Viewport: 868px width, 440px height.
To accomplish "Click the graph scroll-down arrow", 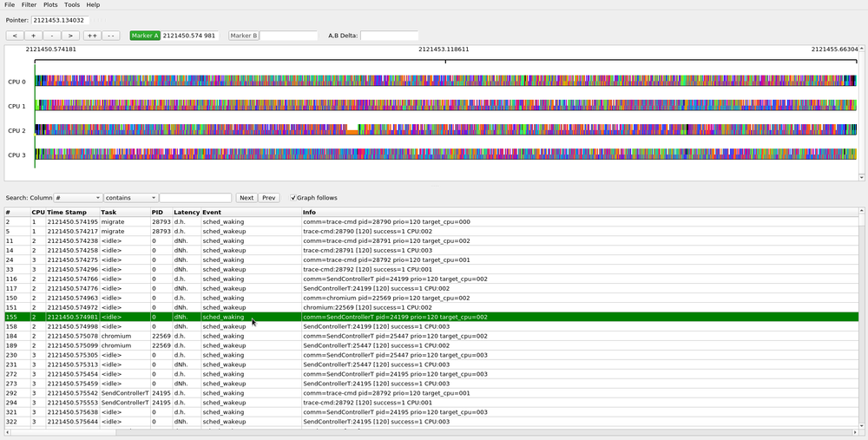I will (861, 177).
